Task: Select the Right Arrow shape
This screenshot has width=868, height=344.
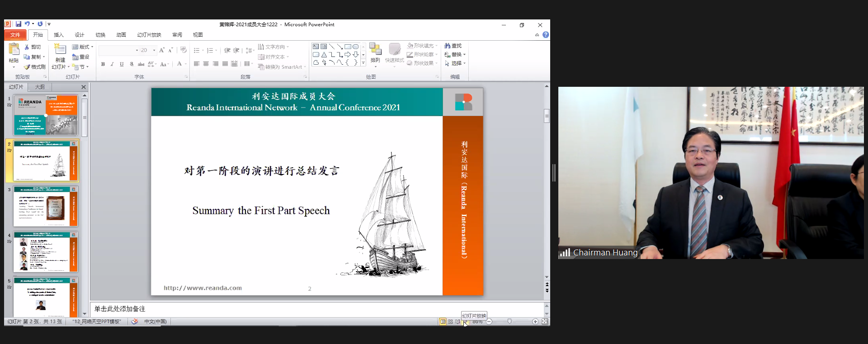Action: pos(348,55)
